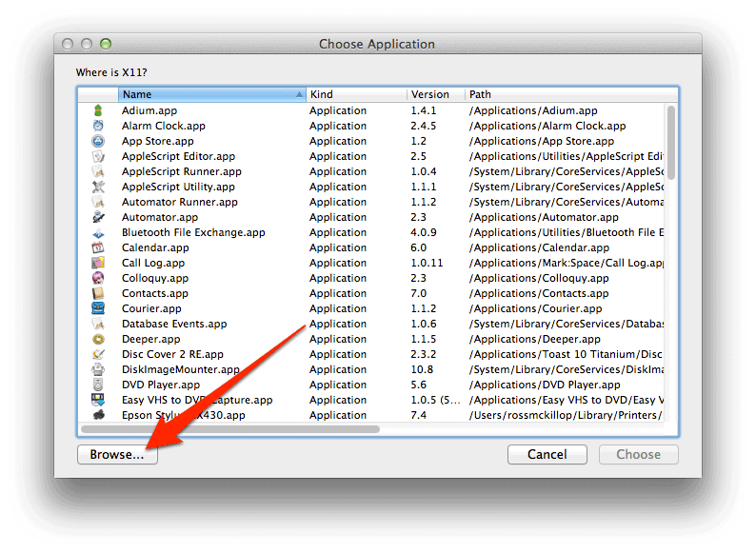Sort list by Path column header
This screenshot has width=756, height=553.
(567, 94)
